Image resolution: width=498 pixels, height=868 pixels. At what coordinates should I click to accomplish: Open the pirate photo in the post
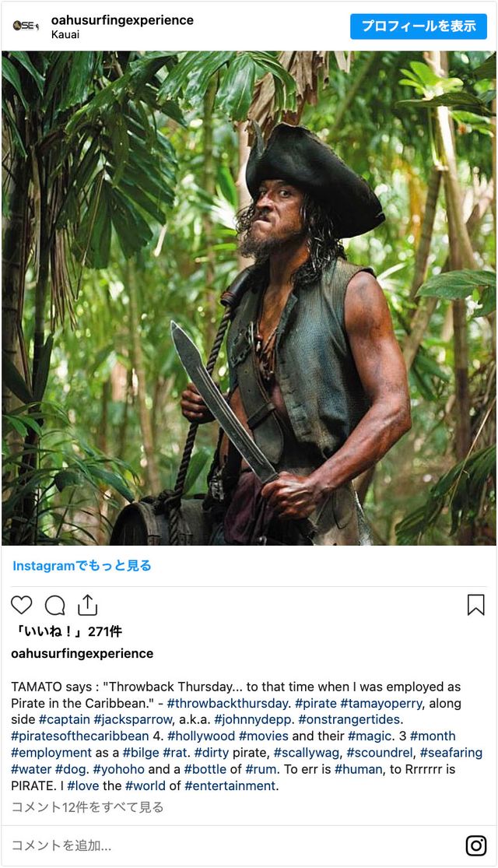coord(249,298)
